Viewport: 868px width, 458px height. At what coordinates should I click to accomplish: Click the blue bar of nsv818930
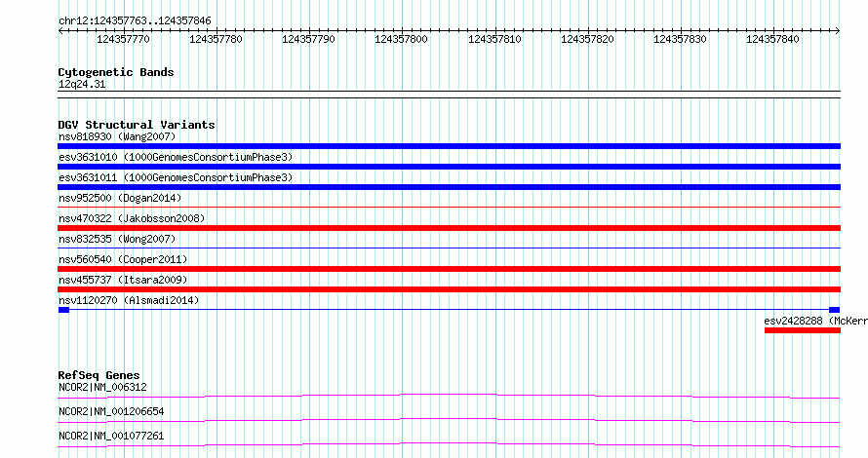[449, 146]
